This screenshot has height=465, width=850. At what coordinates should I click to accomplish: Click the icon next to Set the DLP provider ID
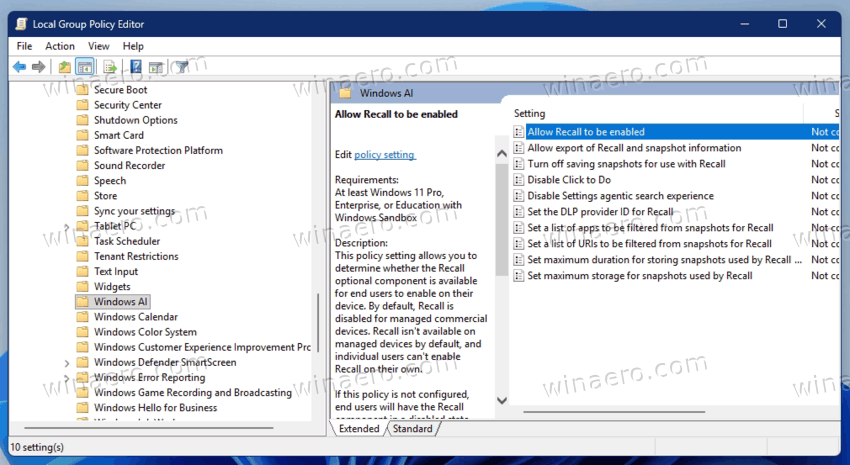(x=519, y=212)
